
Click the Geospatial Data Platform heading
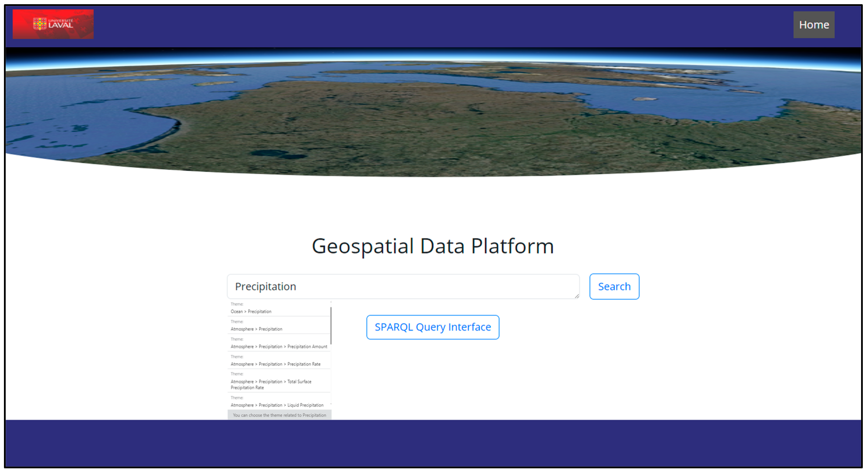(433, 246)
